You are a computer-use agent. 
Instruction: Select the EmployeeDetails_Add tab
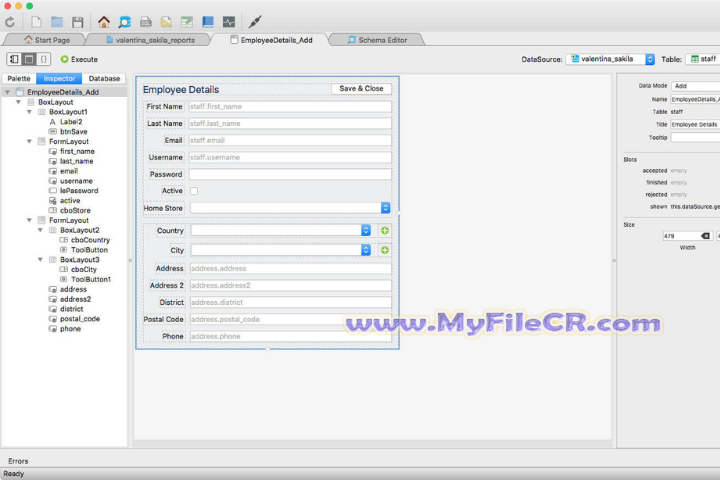click(x=271, y=40)
